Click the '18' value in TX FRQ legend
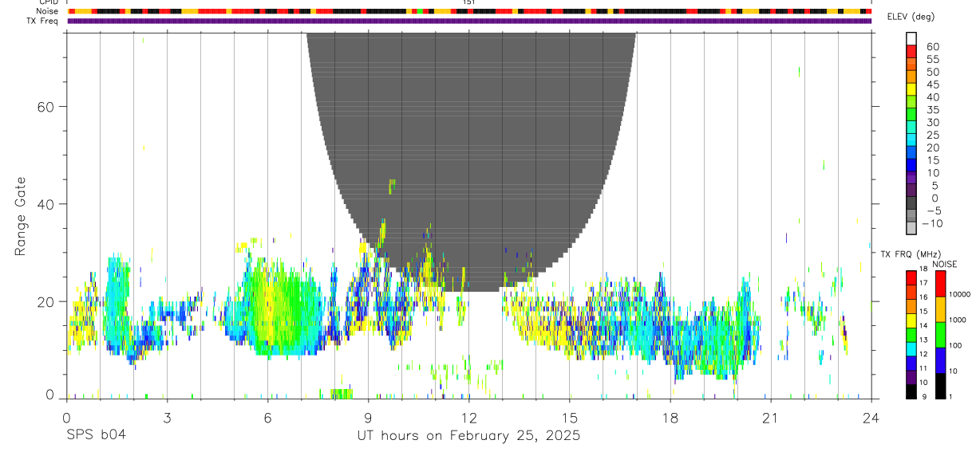The image size is (980, 452). point(924,269)
